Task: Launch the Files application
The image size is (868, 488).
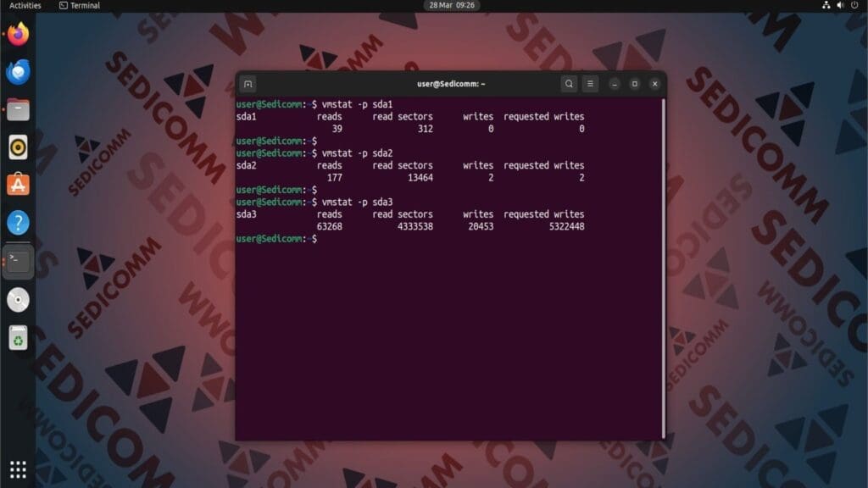Action: pyautogui.click(x=17, y=108)
